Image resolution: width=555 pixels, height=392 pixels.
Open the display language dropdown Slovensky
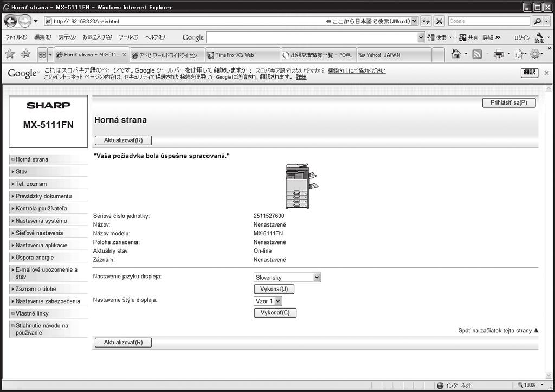tap(287, 278)
